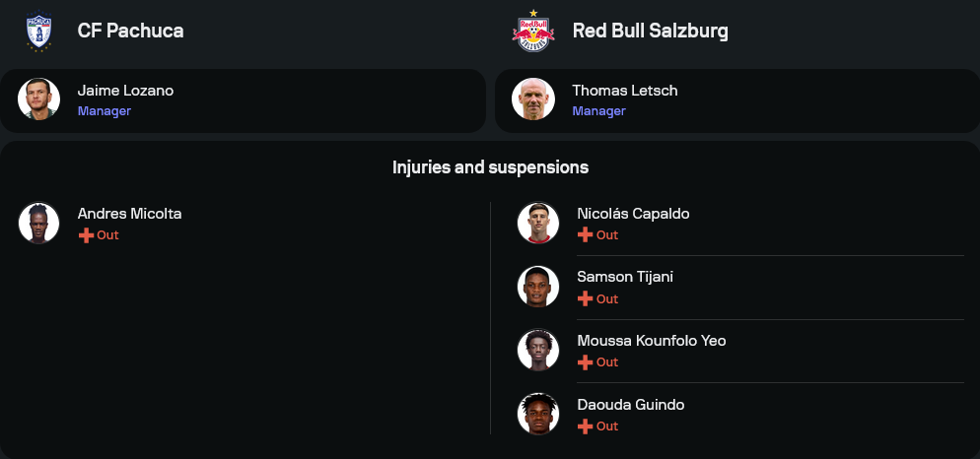This screenshot has height=459, width=980.
Task: Click Samson Tijani's player avatar
Action: 538,287
